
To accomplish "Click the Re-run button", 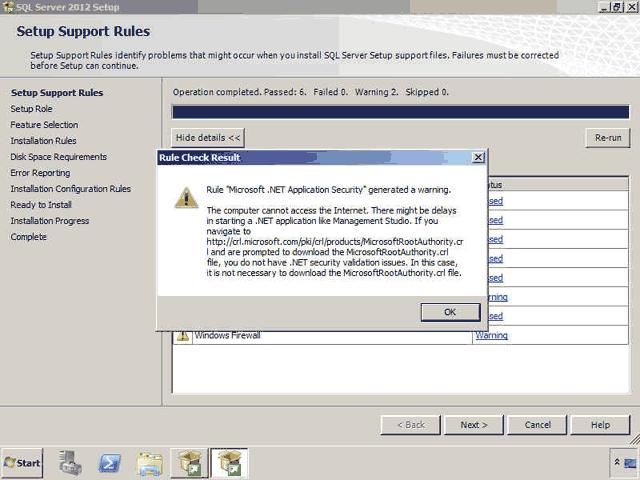I will click(x=608, y=138).
